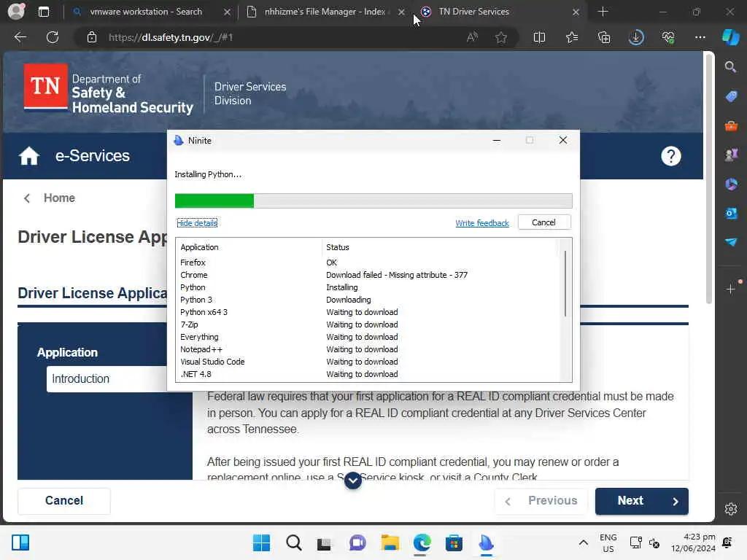The image size is (747, 560).
Task: Open the Copilot icon
Action: (731, 37)
